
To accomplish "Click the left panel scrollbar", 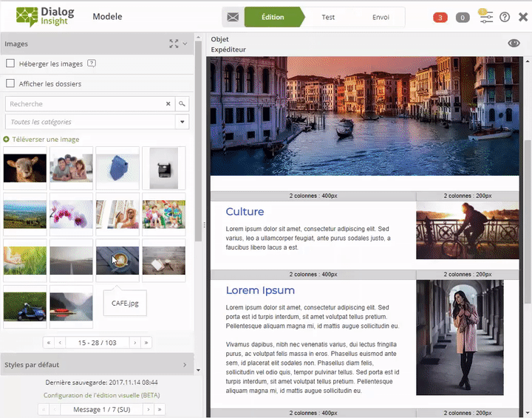I will pos(199,141).
